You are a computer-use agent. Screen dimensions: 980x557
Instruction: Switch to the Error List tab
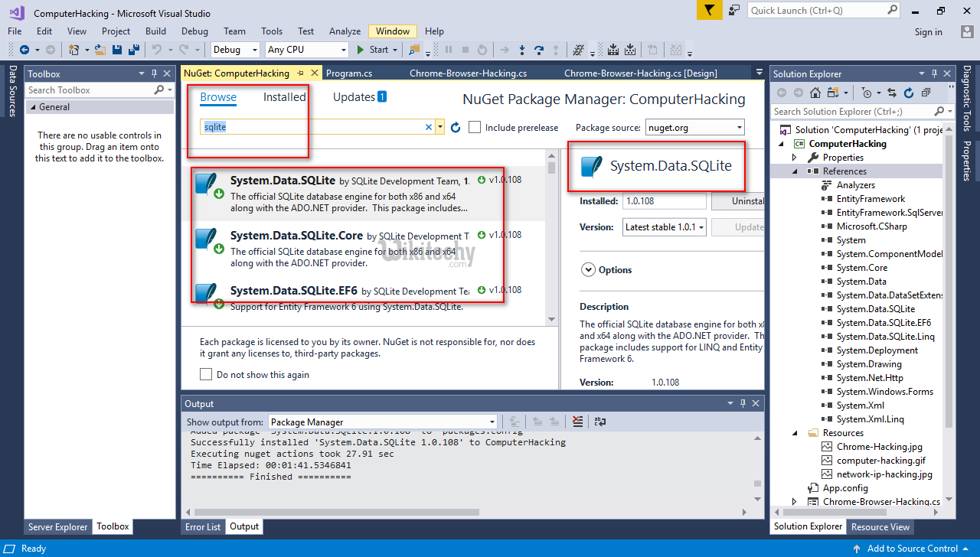[203, 526]
